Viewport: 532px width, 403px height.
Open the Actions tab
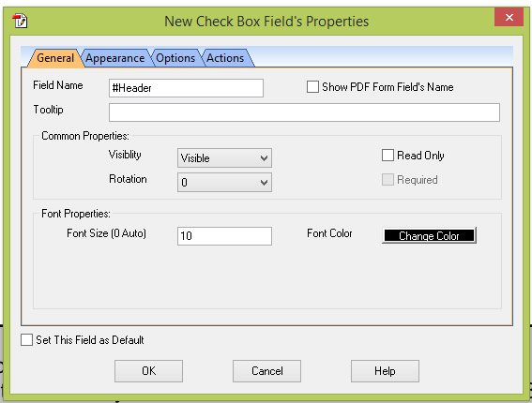click(225, 58)
